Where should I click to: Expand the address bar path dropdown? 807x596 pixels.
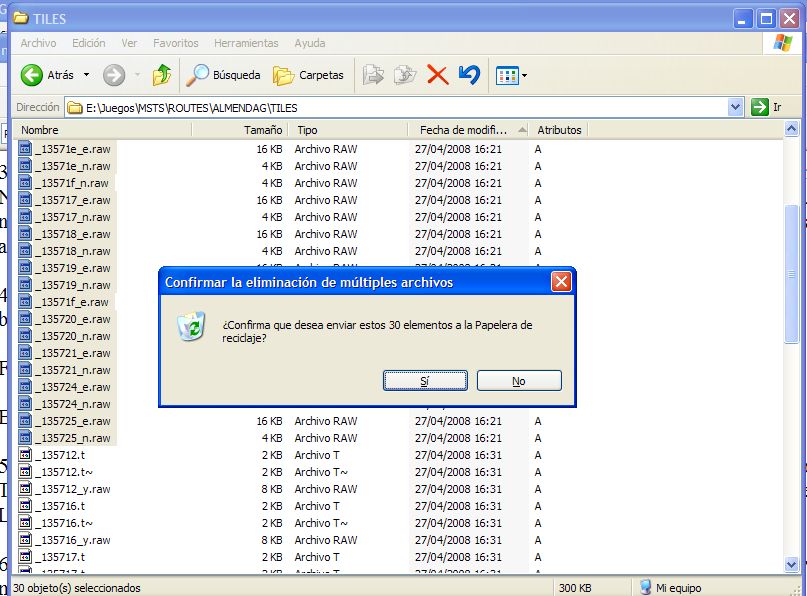pos(736,107)
